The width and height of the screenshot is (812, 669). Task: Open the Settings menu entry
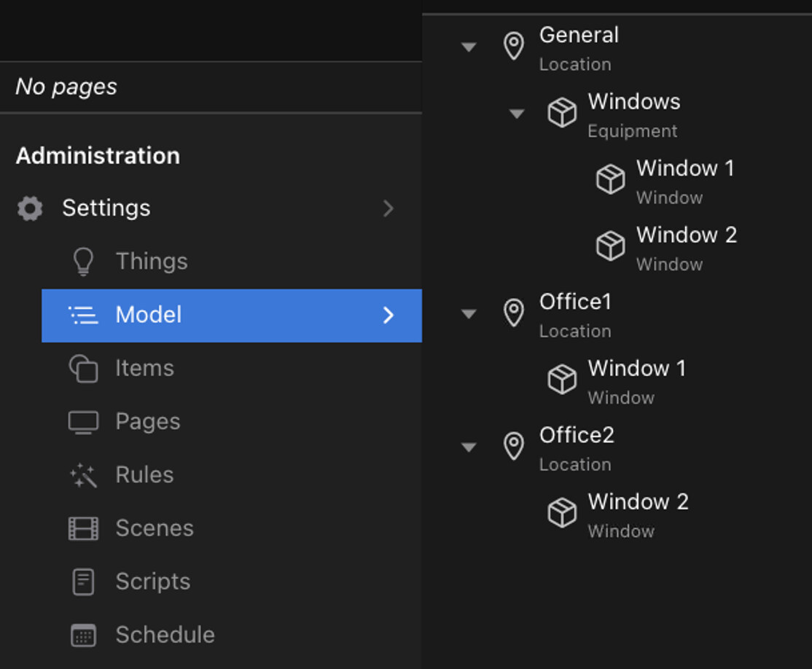coord(106,208)
